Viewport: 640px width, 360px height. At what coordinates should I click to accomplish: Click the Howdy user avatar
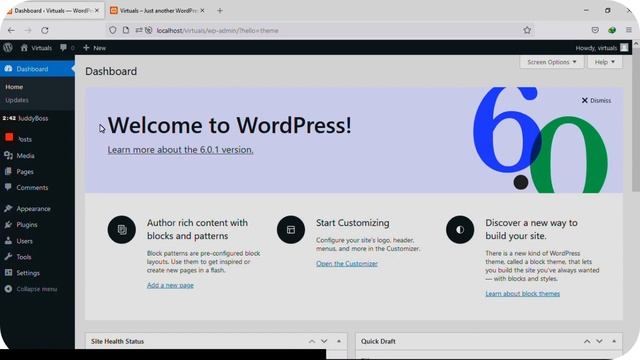point(624,48)
